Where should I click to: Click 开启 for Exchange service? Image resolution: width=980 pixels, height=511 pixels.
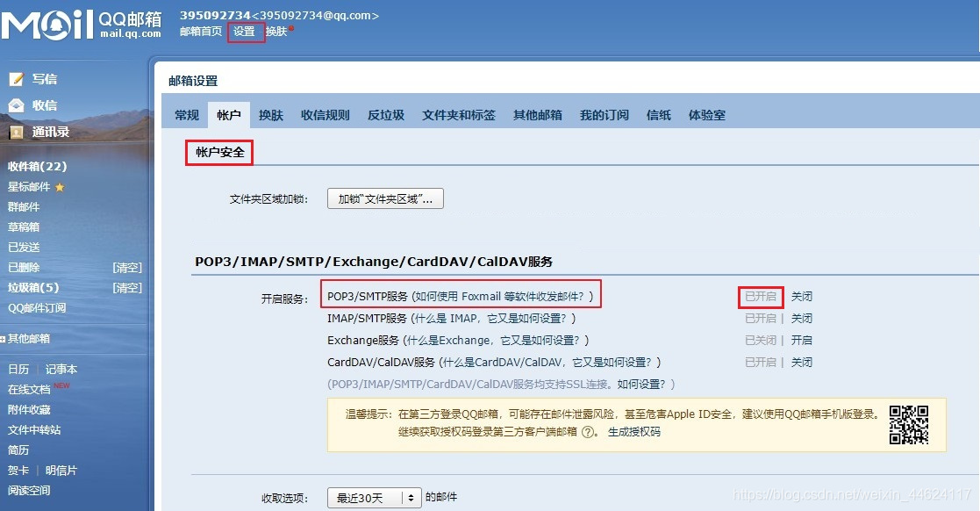pos(802,341)
